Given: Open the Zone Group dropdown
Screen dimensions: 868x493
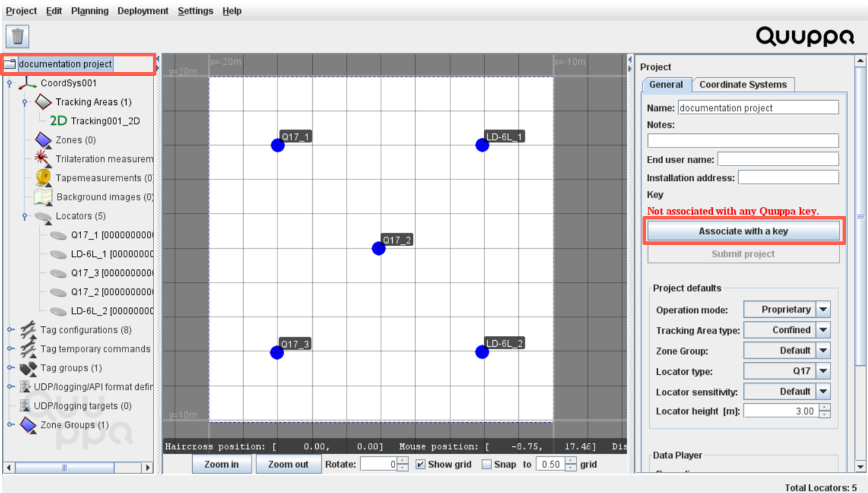Looking at the screenshot, I should click(823, 350).
